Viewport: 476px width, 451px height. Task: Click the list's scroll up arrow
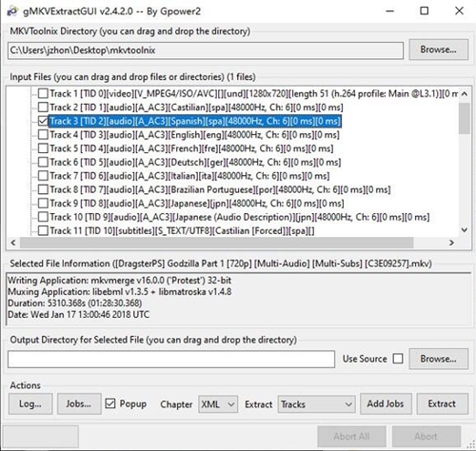pos(465,94)
